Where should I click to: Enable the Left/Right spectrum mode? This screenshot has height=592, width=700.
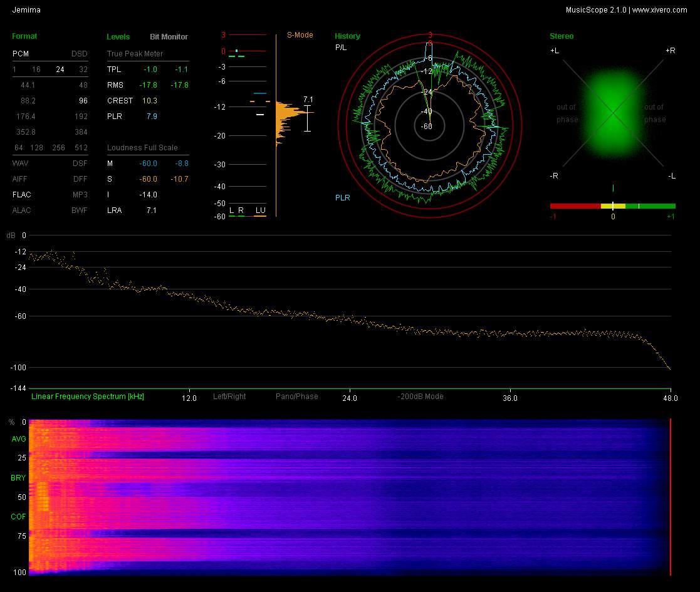(229, 397)
